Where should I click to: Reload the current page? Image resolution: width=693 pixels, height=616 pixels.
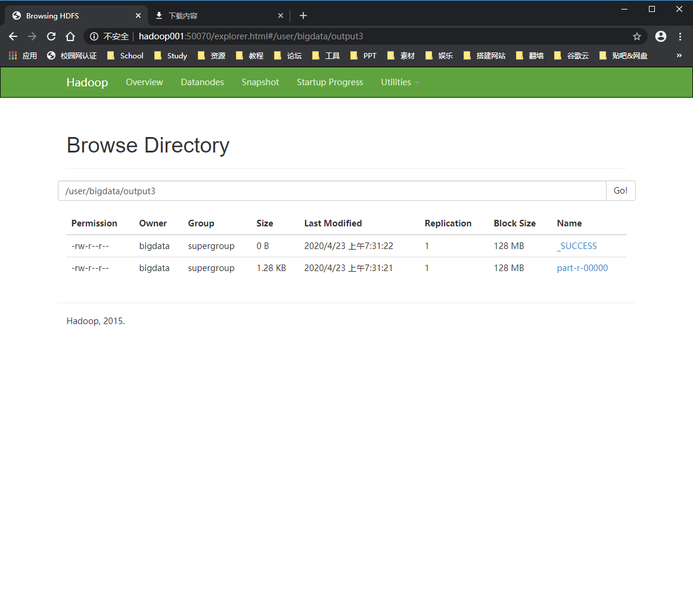51,36
